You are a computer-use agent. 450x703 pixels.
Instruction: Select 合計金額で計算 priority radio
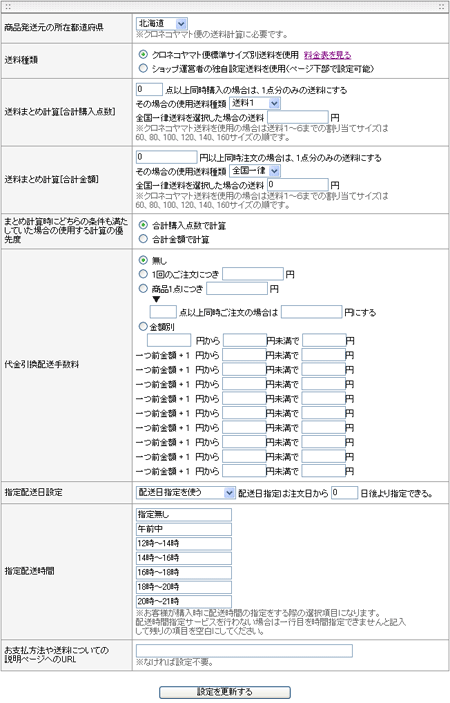click(143, 239)
